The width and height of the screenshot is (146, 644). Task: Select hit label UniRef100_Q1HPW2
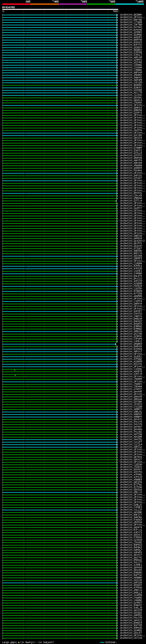[131, 35]
